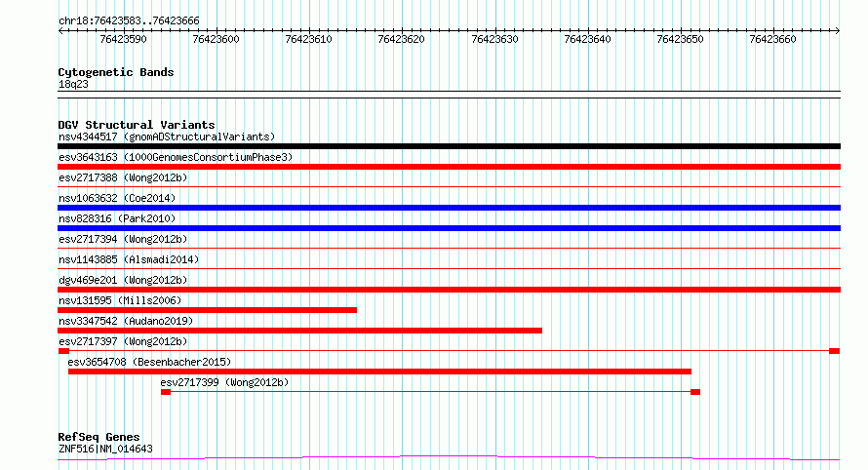Click ruler position 76423610
This screenshot has width=868, height=470.
[308, 39]
